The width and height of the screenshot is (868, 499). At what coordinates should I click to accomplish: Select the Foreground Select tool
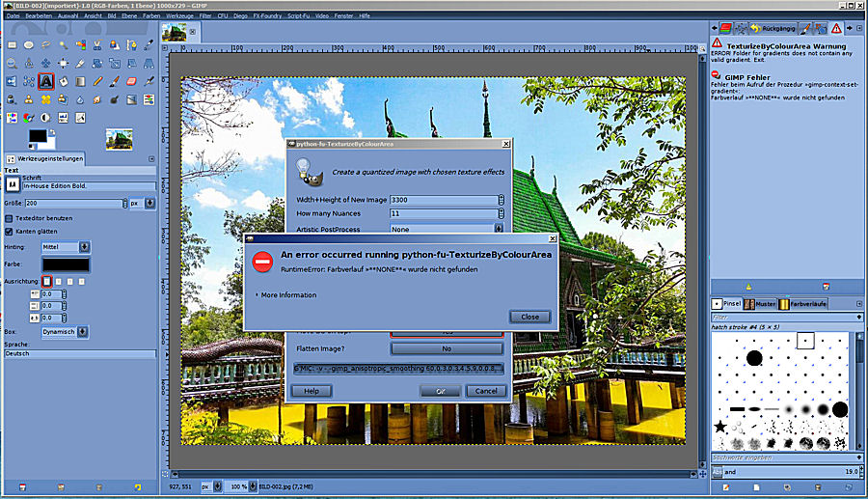pos(115,44)
